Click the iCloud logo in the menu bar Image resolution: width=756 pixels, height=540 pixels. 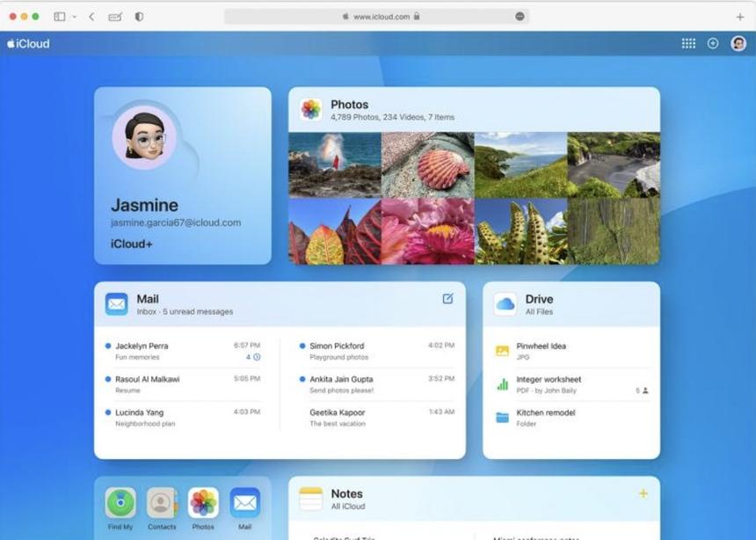pos(26,42)
